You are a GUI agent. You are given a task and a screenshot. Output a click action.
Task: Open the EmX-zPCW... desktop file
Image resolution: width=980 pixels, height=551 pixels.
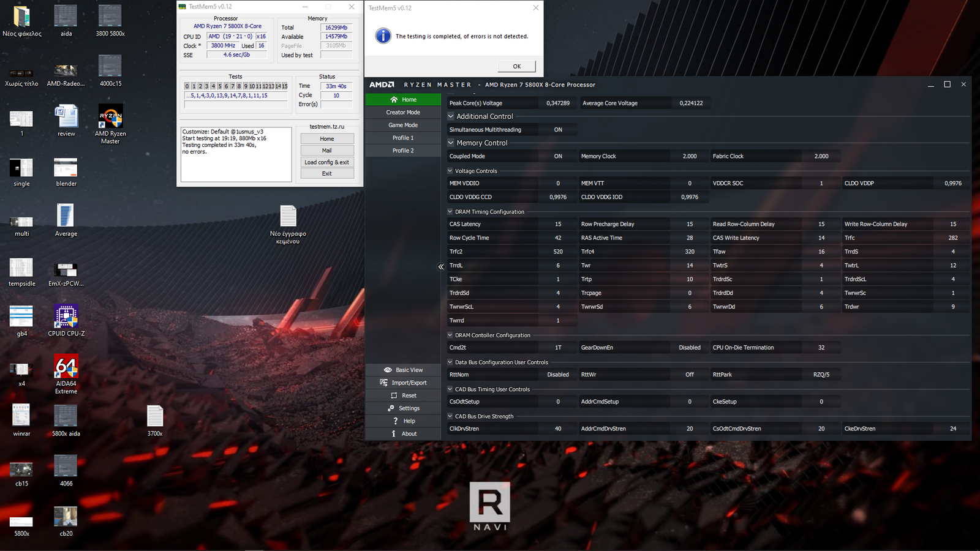pyautogui.click(x=66, y=274)
